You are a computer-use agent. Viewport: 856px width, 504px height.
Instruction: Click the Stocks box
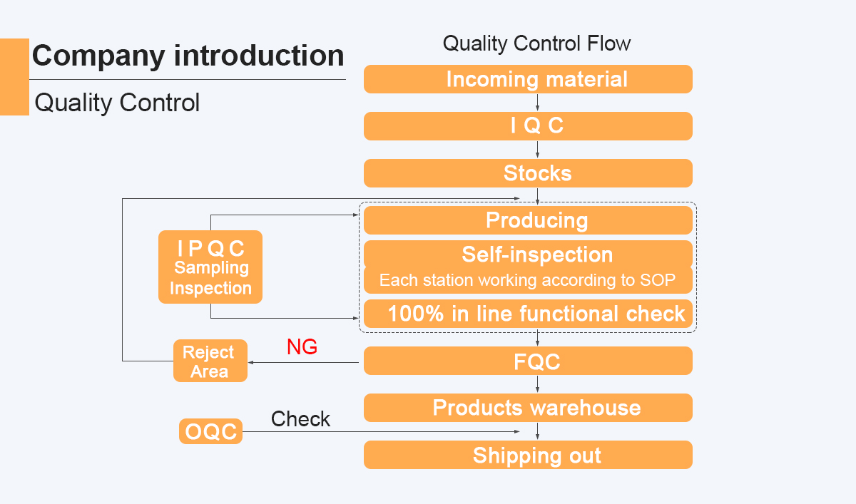coord(528,173)
